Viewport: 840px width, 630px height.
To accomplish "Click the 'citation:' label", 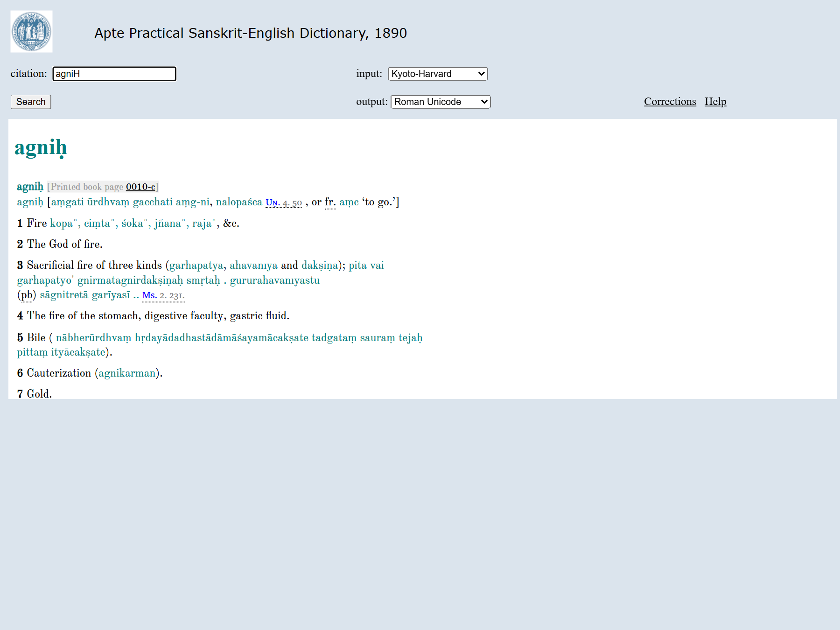I will (x=29, y=74).
